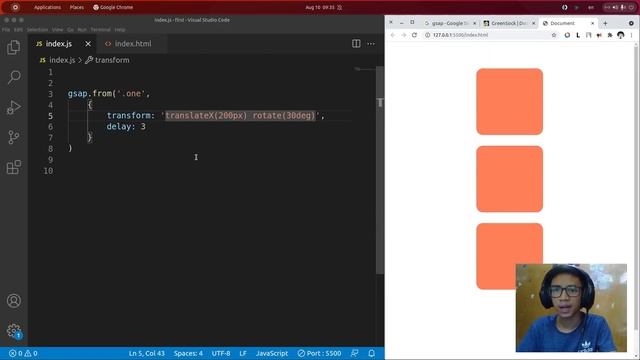This screenshot has width=640, height=360.
Task: Click the Chrome forward button
Action: click(x=403, y=35)
